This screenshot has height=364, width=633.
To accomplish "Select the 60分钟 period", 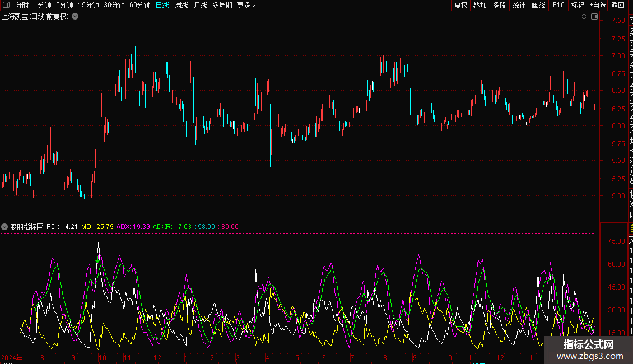I will tap(140, 5).
